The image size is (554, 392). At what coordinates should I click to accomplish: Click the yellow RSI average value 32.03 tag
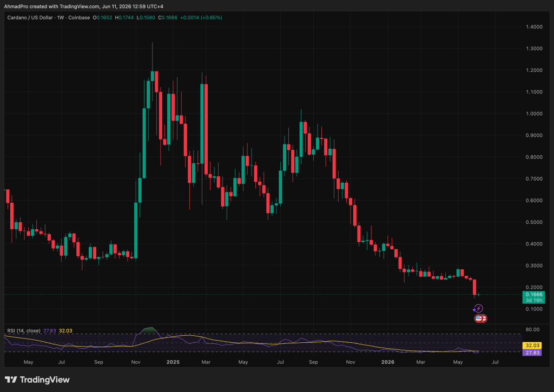tap(532, 346)
